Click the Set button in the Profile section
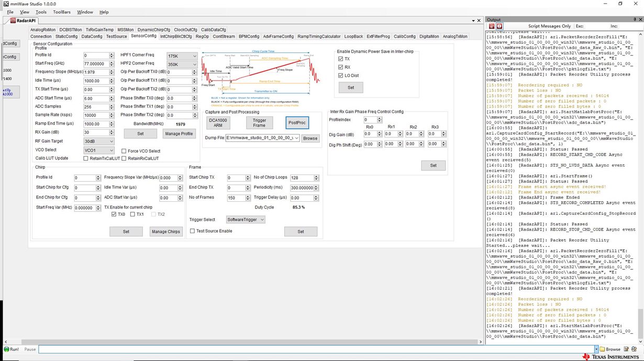 click(x=140, y=134)
